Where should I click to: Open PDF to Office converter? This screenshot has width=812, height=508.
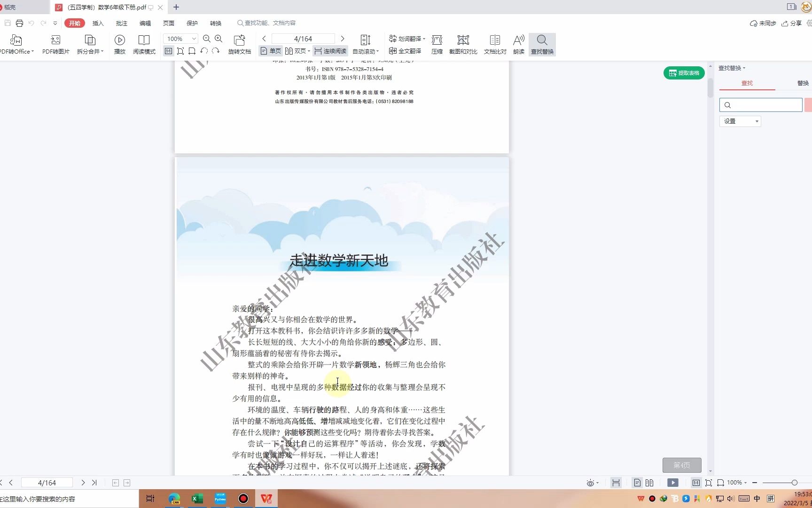(x=16, y=45)
